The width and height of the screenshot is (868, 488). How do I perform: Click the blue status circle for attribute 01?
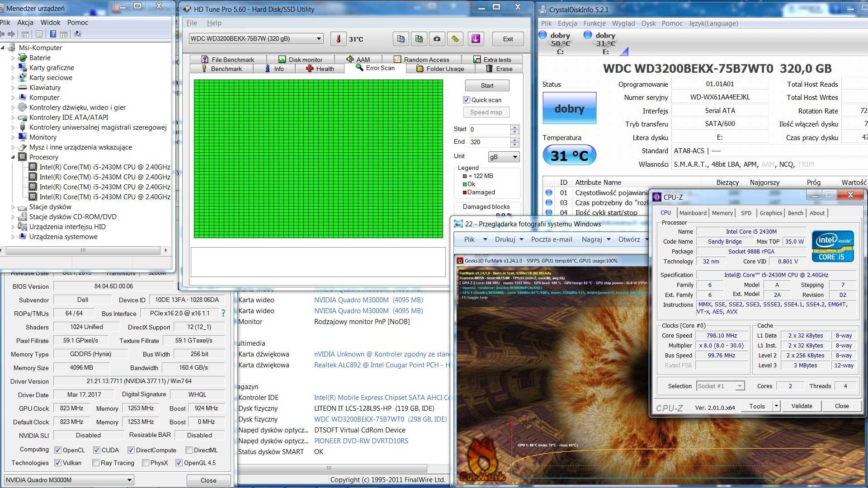(x=549, y=192)
